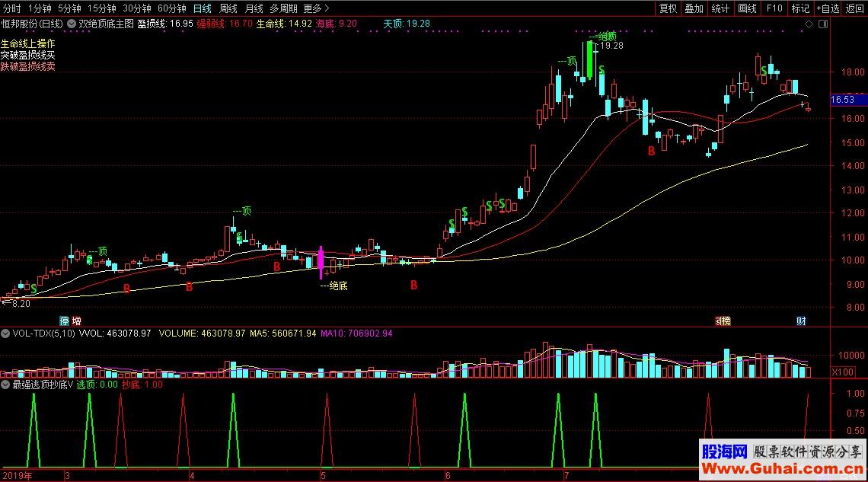Click the 叠加 overlay button

(694, 8)
